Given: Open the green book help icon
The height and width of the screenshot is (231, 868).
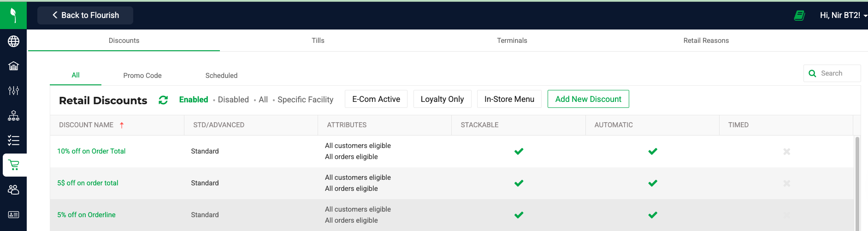Looking at the screenshot, I should coord(799,15).
